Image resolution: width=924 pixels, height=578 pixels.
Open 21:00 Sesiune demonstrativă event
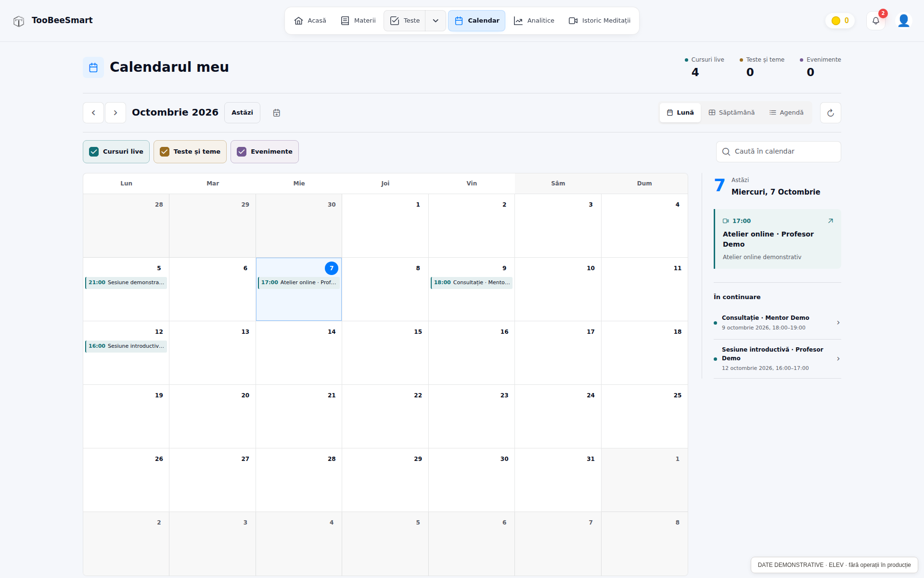coord(126,283)
